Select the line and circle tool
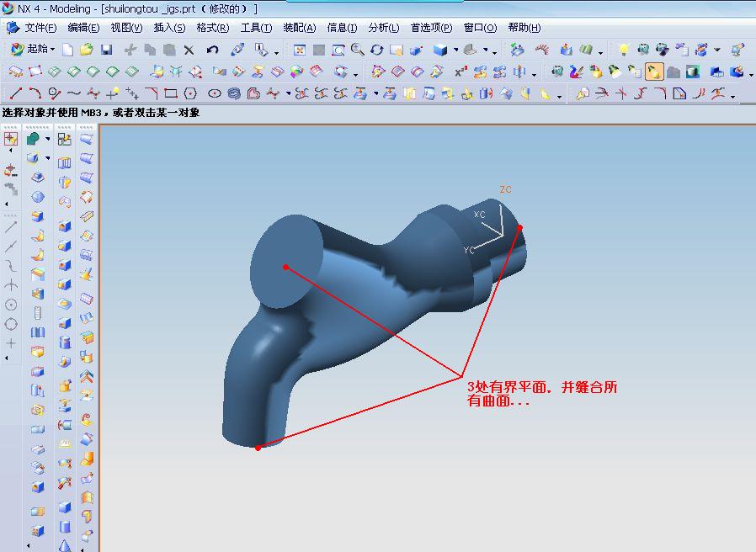756x552 pixels. (54, 93)
